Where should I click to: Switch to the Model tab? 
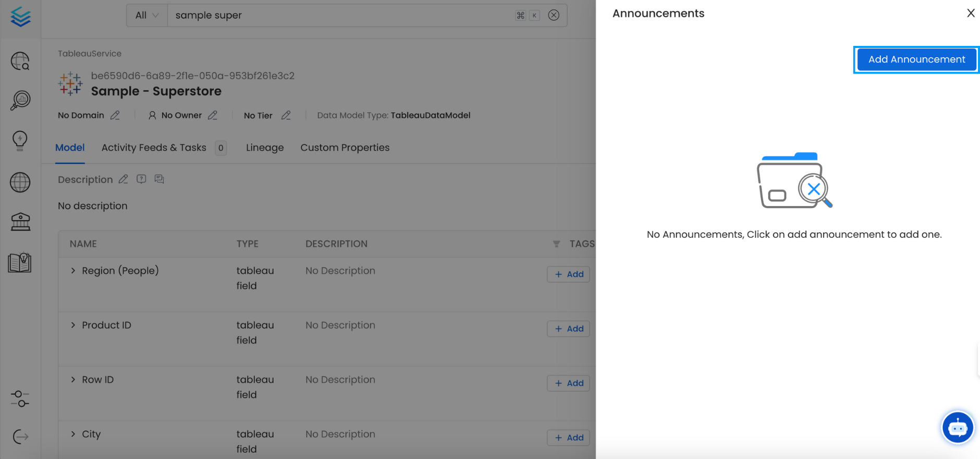[70, 148]
